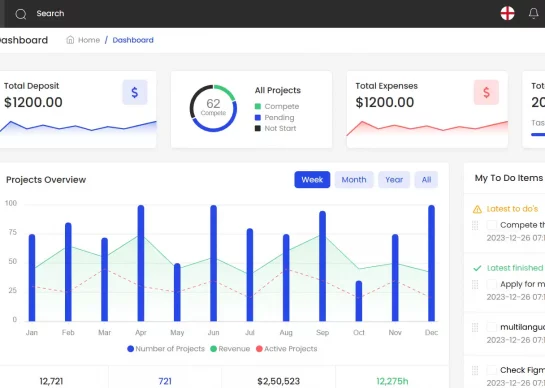Check the multilanguage task checkbox
545x388 pixels.
point(491,327)
